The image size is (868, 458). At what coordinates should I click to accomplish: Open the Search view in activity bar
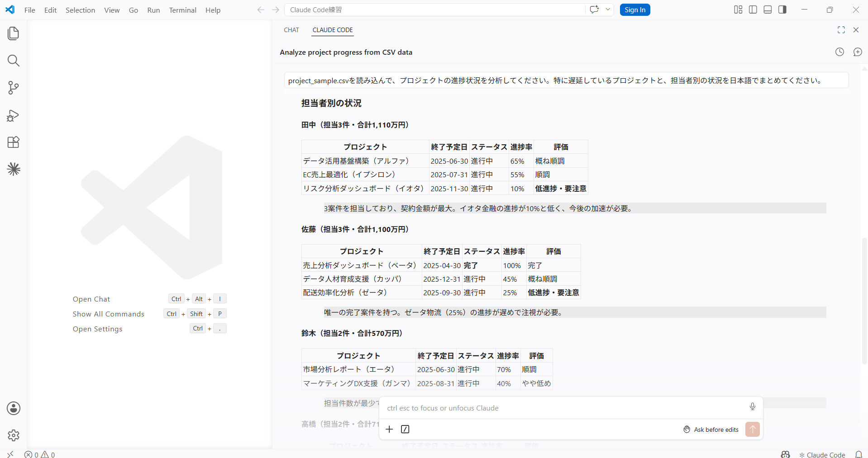tap(14, 61)
